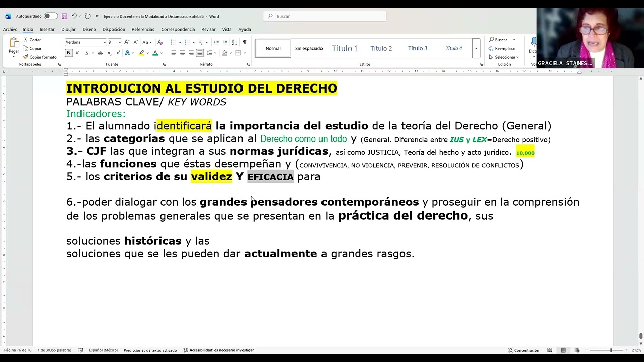The height and width of the screenshot is (362, 644).
Task: Click the green font color button
Action: pyautogui.click(x=155, y=53)
